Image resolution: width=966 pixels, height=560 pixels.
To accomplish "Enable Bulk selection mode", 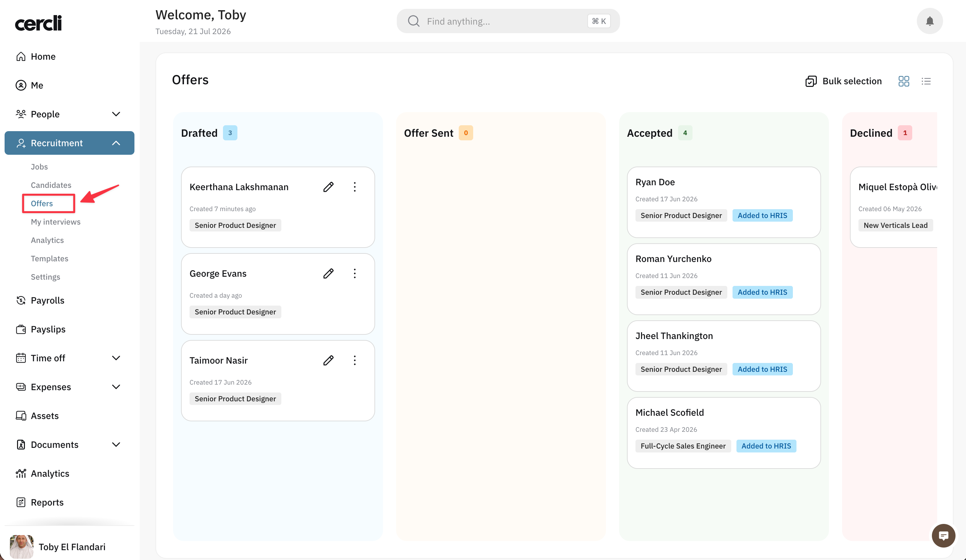I will click(843, 81).
